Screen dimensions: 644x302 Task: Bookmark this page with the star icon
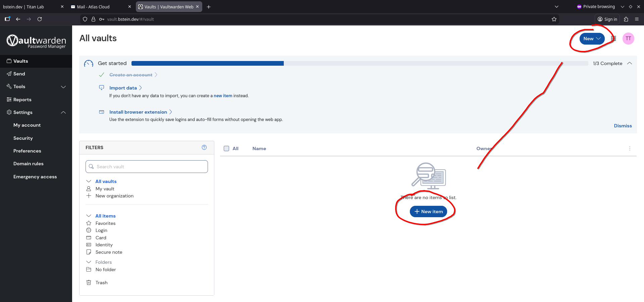[x=554, y=19]
